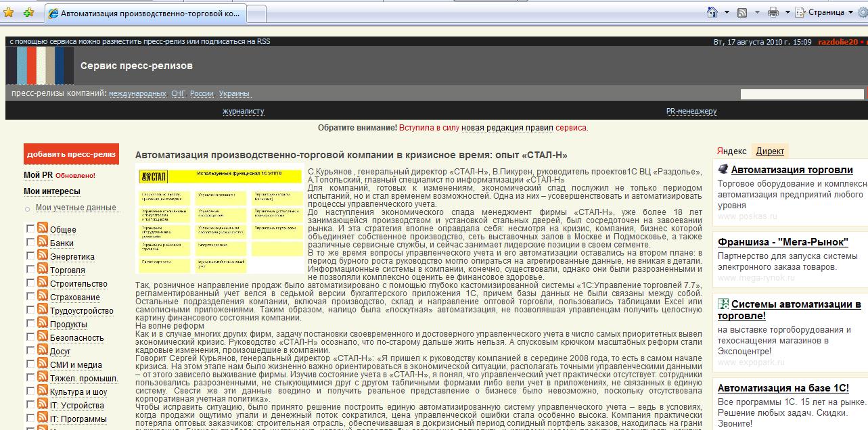This screenshot has width=868, height=430.
Task: Select the Строительство category checkbox
Action: coord(30,283)
